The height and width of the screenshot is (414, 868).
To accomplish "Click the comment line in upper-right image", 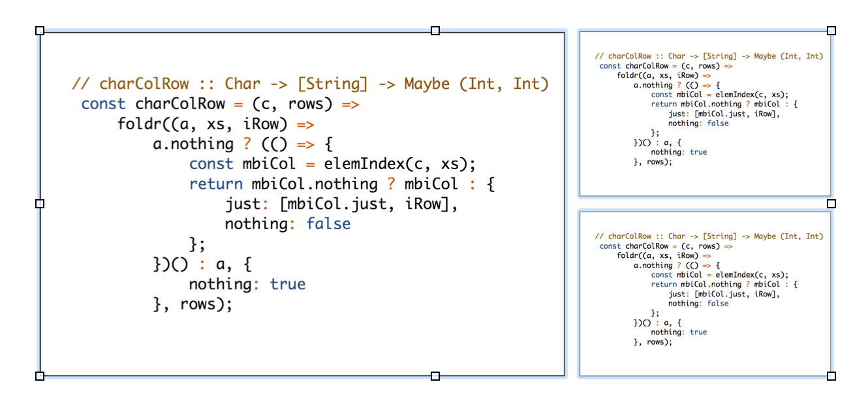I will [x=709, y=56].
